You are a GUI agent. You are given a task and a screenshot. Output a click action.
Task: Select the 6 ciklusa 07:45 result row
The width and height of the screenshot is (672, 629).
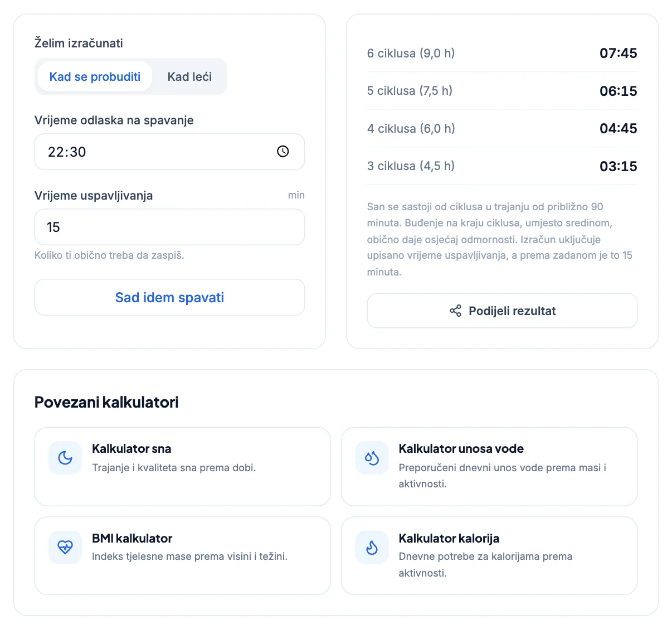point(502,53)
